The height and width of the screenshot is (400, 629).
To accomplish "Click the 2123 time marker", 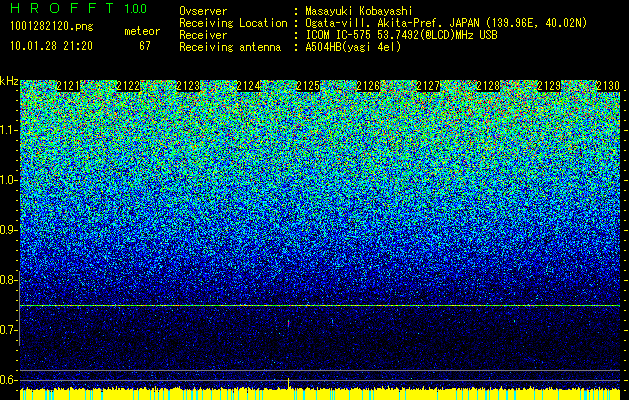I will coord(188,86).
